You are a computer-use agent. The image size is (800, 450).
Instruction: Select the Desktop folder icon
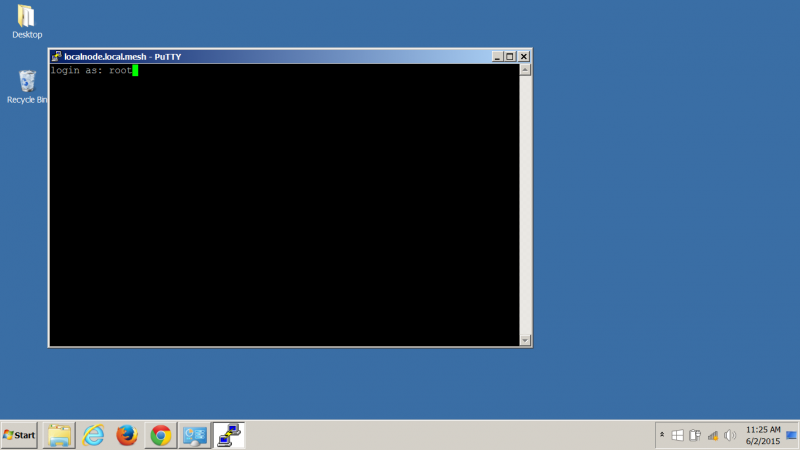pyautogui.click(x=27, y=21)
